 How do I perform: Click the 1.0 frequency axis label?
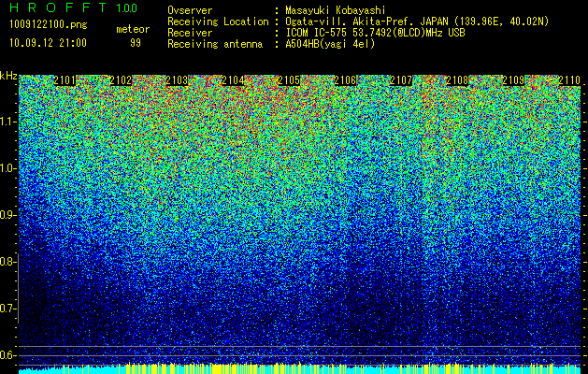click(7, 168)
